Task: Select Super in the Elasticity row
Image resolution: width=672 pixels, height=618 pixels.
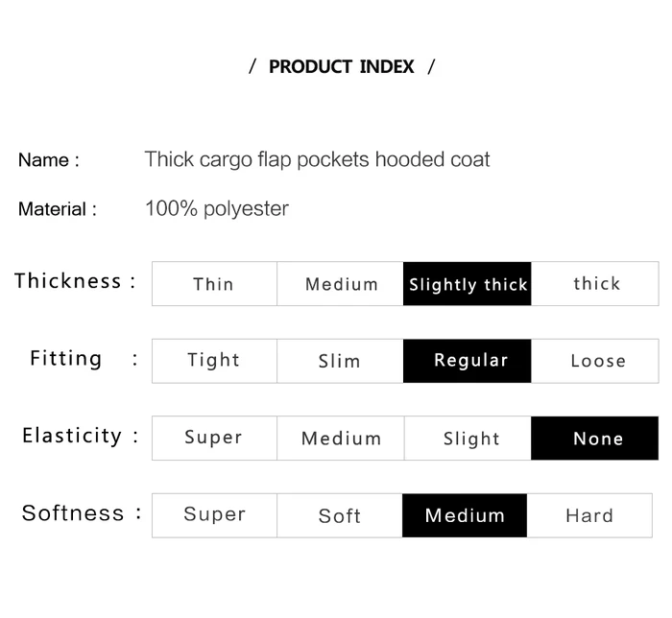Action: coord(214,439)
